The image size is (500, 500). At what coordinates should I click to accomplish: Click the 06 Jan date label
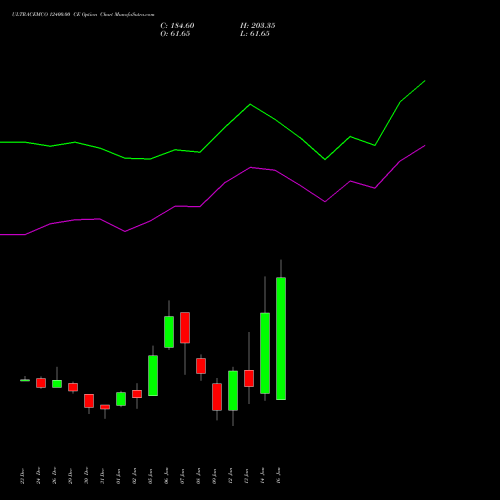[x=167, y=476]
